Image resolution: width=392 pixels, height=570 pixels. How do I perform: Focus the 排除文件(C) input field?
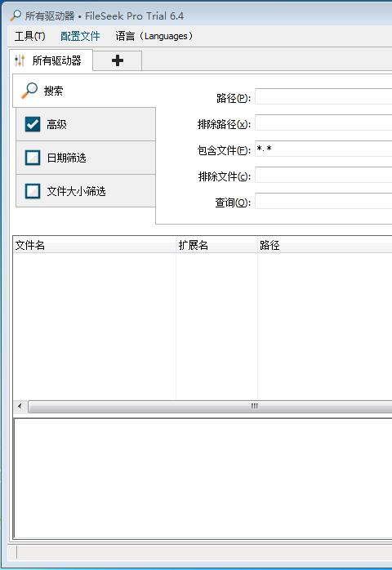coord(323,176)
